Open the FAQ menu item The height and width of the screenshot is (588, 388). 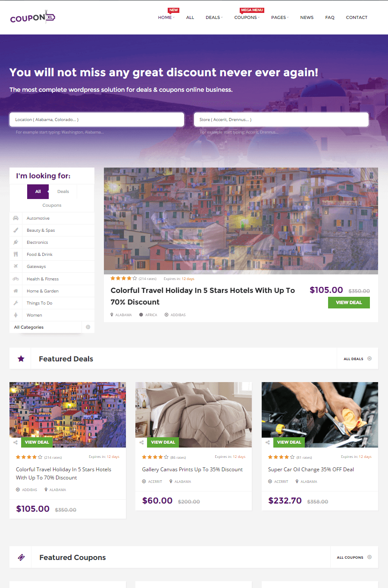[x=330, y=17]
